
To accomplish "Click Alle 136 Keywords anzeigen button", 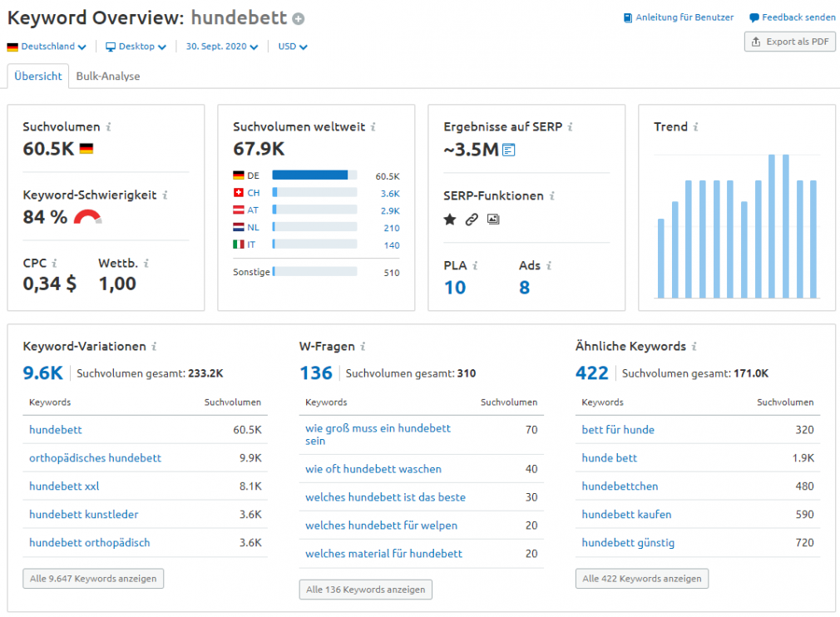I will point(365,590).
